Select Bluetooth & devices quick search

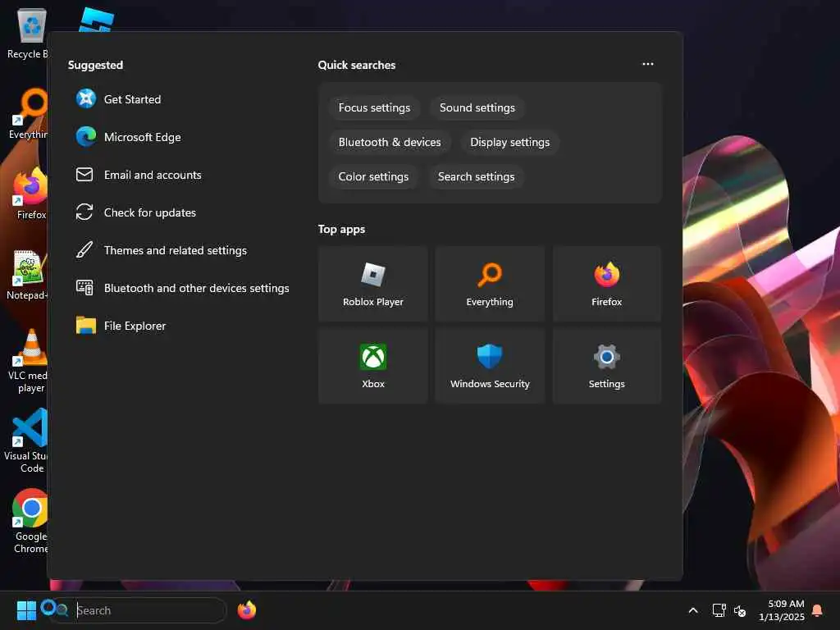click(x=390, y=142)
